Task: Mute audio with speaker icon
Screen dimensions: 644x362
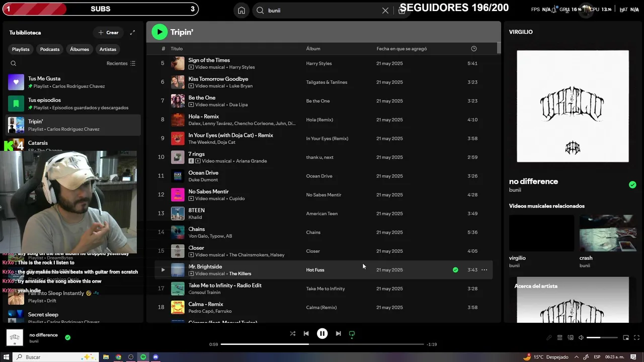Action: pos(581,337)
